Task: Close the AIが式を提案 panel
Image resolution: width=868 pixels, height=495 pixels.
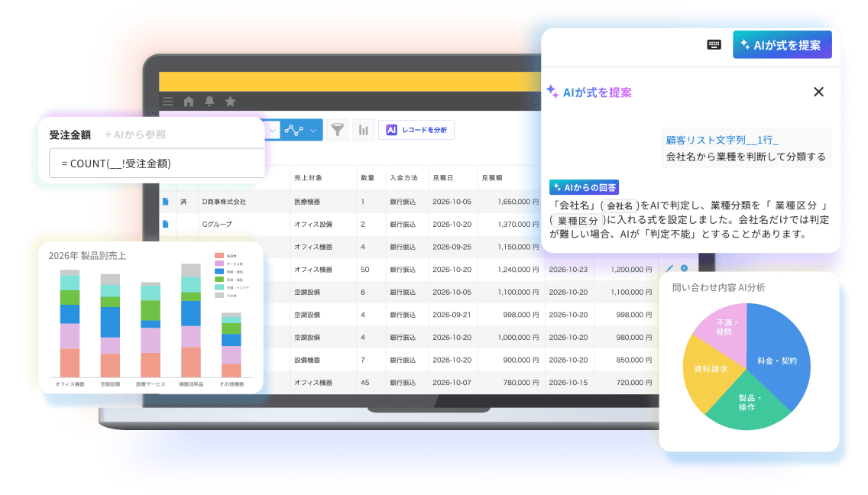Action: click(x=819, y=92)
